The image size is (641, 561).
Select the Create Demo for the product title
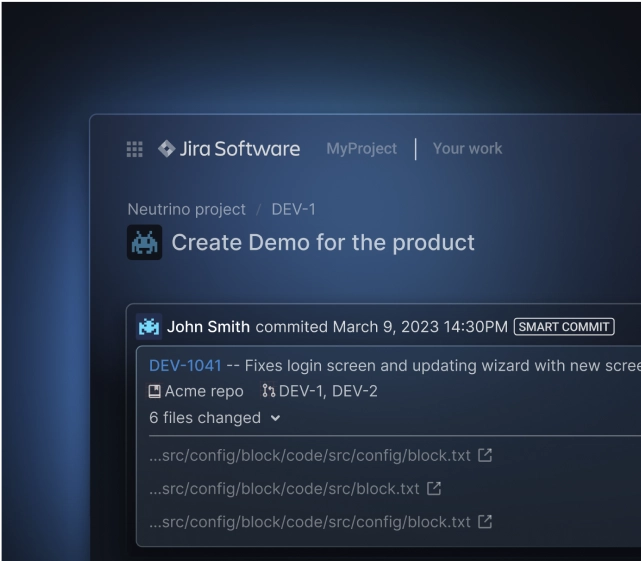(323, 242)
